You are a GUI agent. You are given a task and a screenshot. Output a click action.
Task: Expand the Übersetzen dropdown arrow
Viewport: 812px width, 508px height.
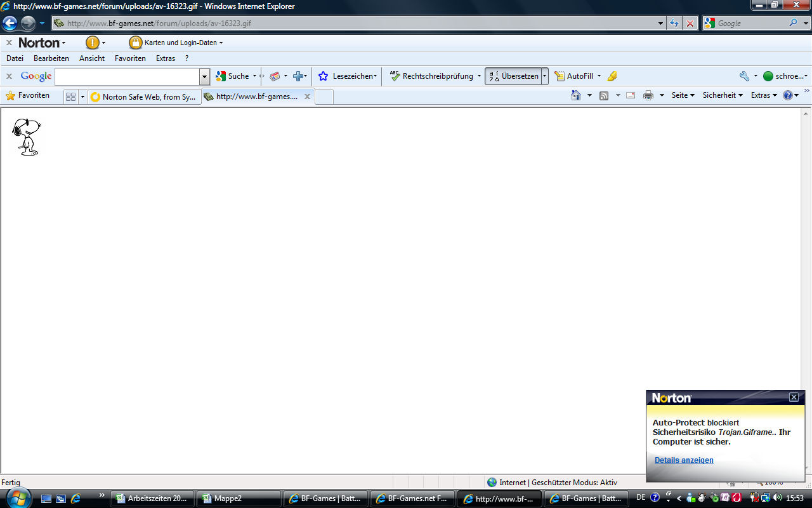[544, 76]
